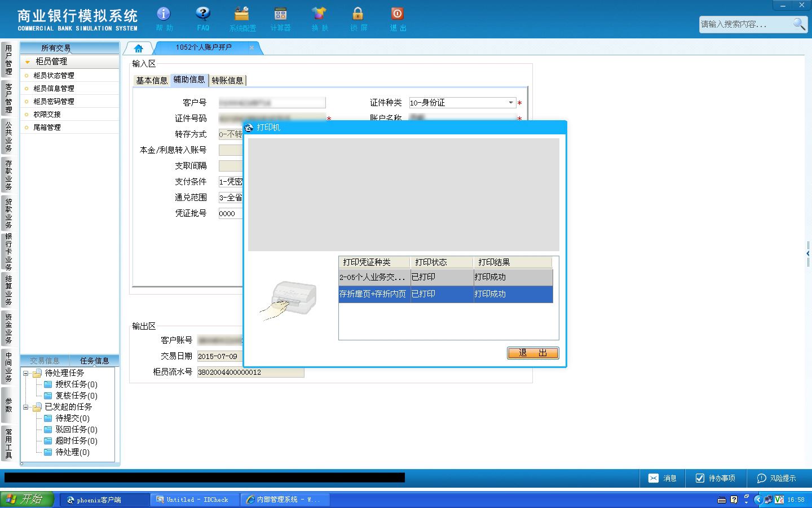812x508 pixels.
Task: Go to the home tab icon
Action: tap(139, 49)
